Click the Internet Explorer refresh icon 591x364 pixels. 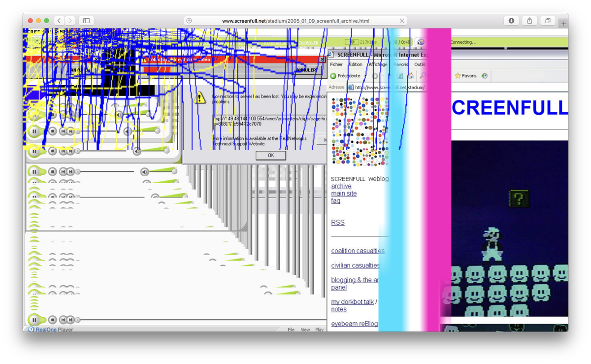pos(400,76)
